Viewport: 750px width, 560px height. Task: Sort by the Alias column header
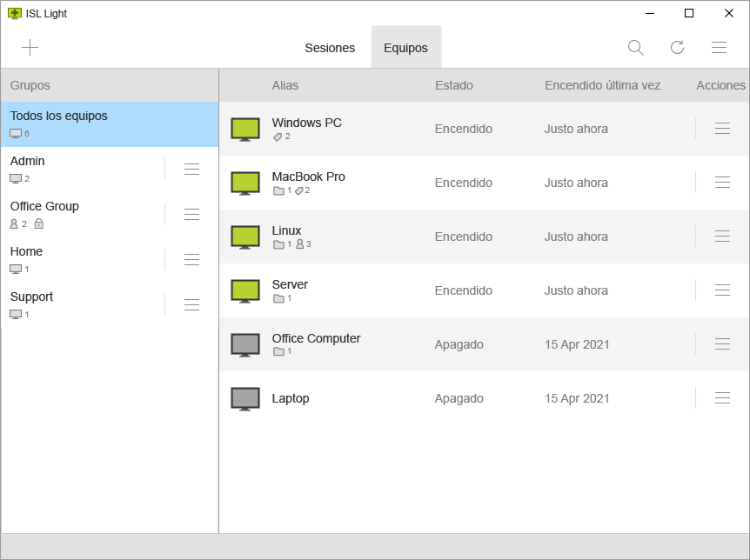[285, 85]
